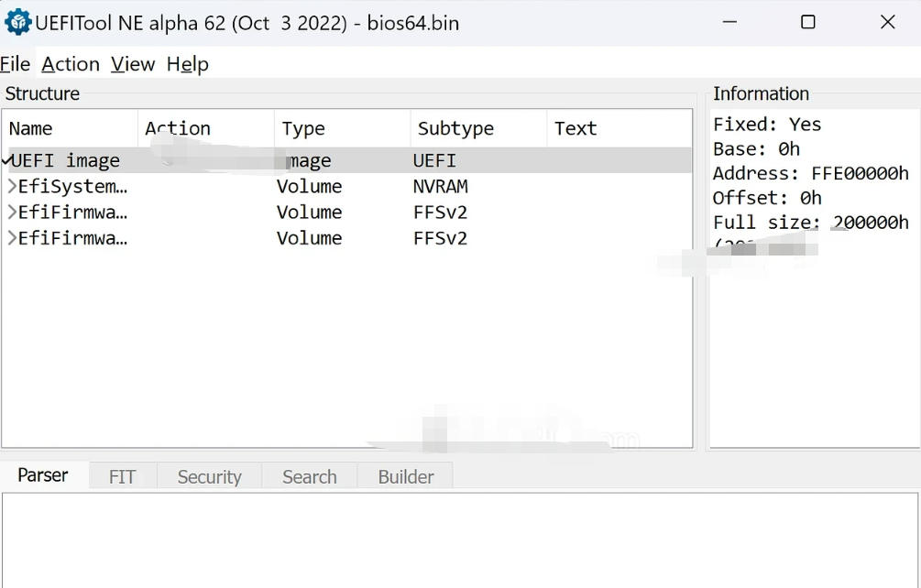
Task: Close the UEFITool window
Action: click(x=887, y=22)
